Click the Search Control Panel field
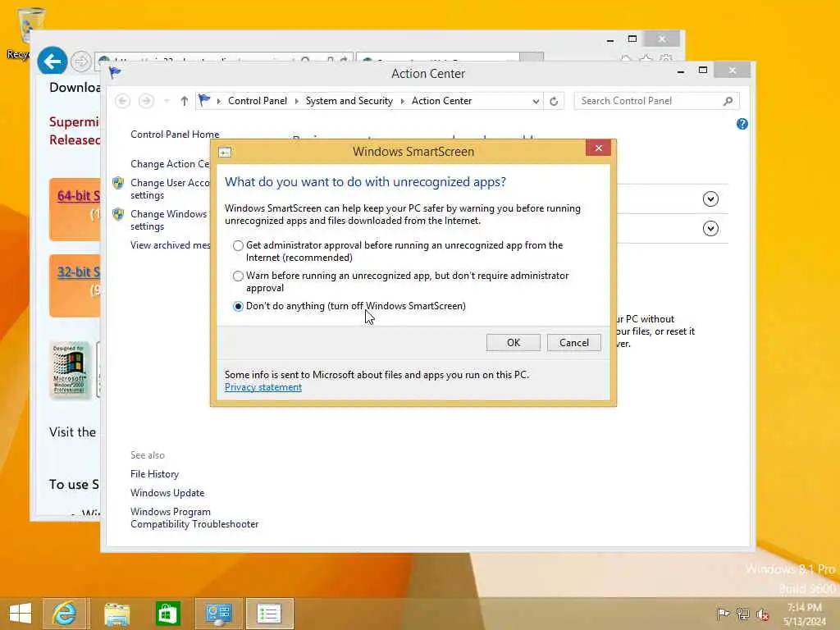The height and width of the screenshot is (630, 840). pyautogui.click(x=656, y=101)
